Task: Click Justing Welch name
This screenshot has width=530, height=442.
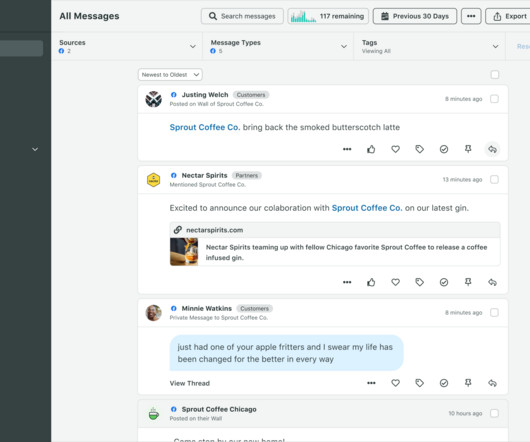Action: pos(205,95)
